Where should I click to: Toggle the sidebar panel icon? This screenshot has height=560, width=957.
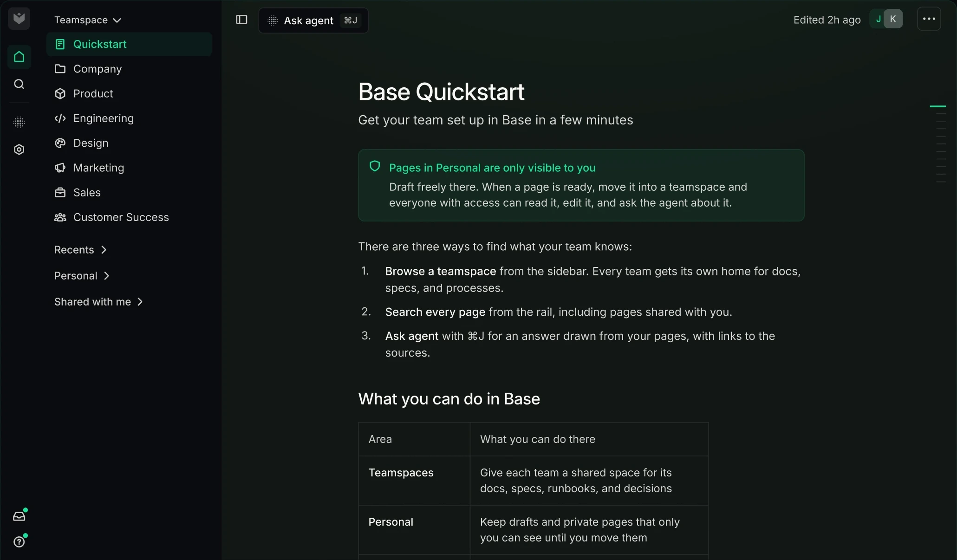[241, 20]
